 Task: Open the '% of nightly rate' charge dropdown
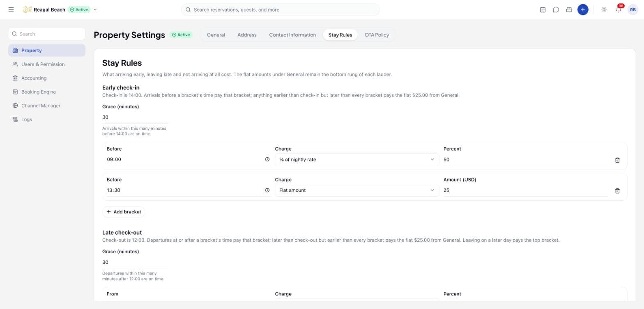pos(356,159)
